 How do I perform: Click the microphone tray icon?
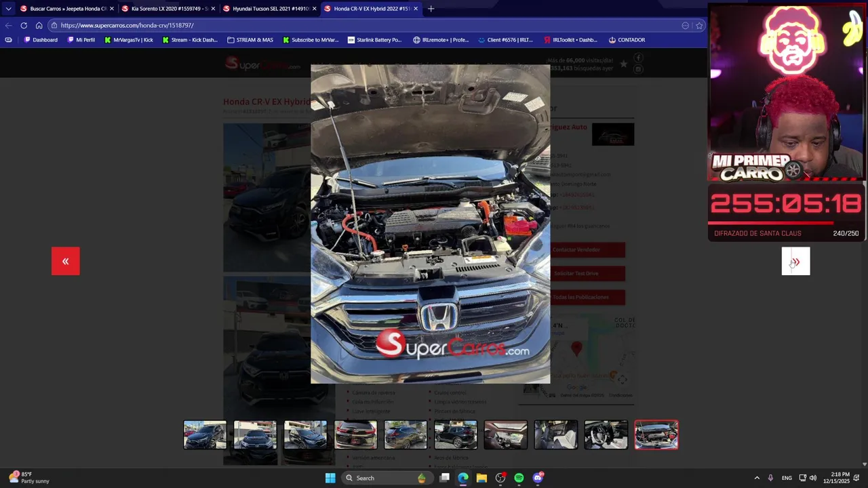[770, 478]
